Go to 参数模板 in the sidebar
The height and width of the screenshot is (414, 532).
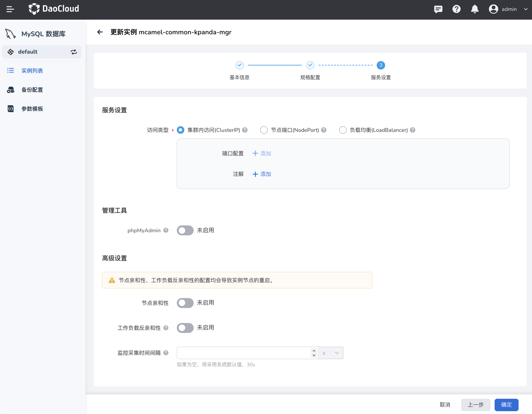click(x=32, y=109)
